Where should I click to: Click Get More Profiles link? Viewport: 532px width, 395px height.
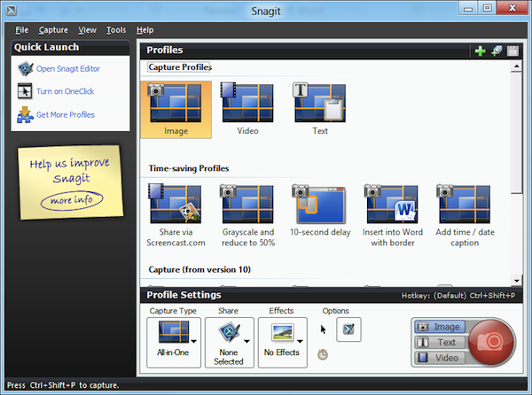pyautogui.click(x=66, y=115)
